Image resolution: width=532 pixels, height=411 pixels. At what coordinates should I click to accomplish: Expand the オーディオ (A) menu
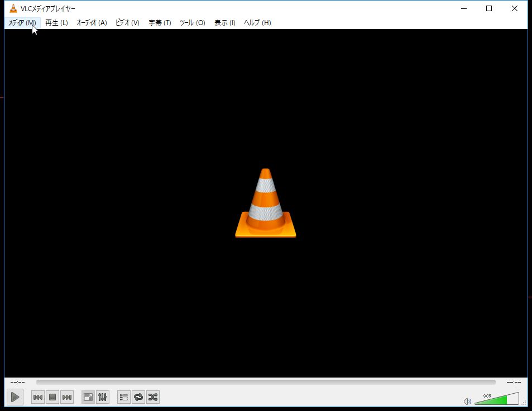(92, 23)
